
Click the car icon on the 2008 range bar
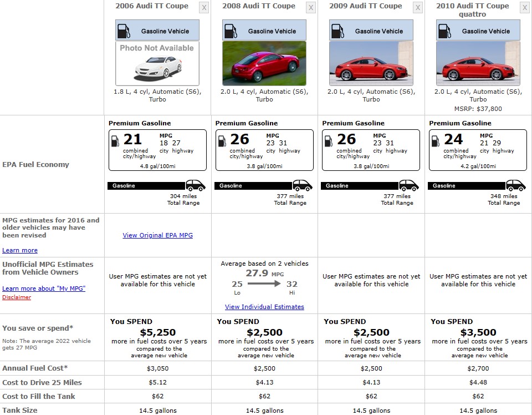click(x=303, y=185)
